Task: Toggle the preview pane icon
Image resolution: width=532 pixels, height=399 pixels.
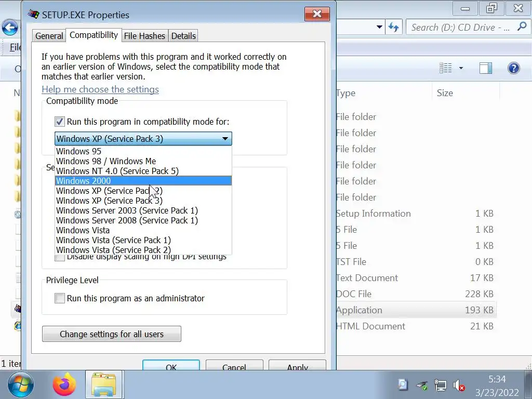Action: [x=486, y=68]
